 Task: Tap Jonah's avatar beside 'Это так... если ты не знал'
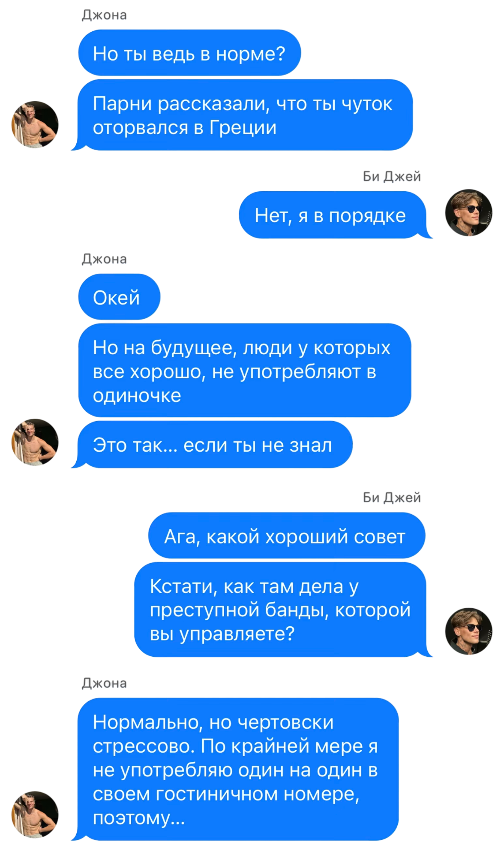click(x=35, y=442)
